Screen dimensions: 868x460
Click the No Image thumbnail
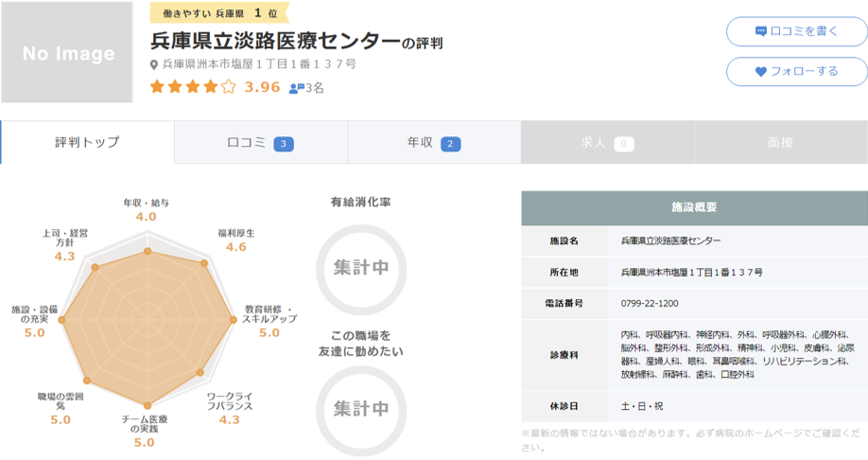[67, 53]
